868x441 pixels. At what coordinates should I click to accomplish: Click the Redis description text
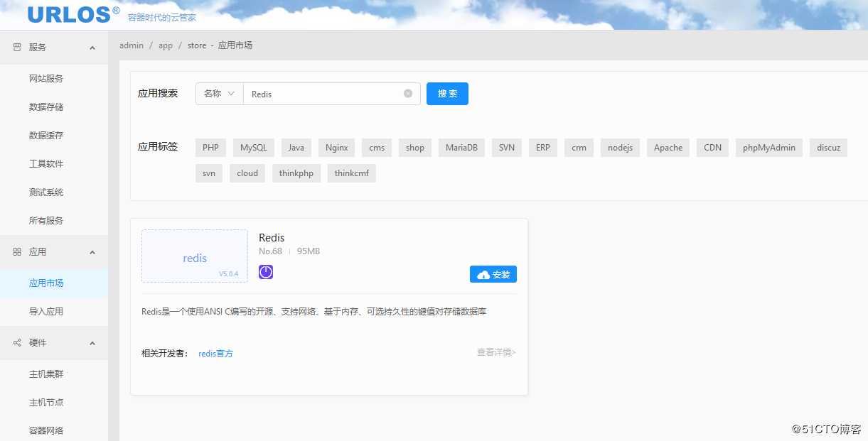[x=314, y=312]
